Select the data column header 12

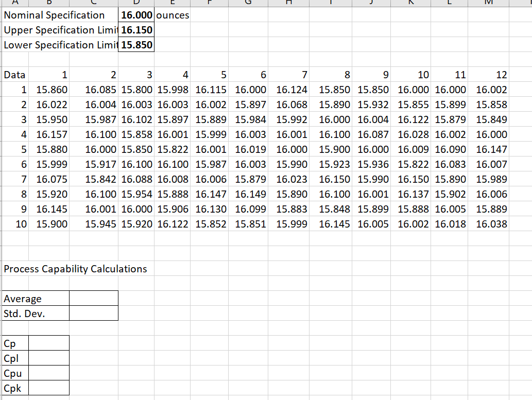coord(488,75)
